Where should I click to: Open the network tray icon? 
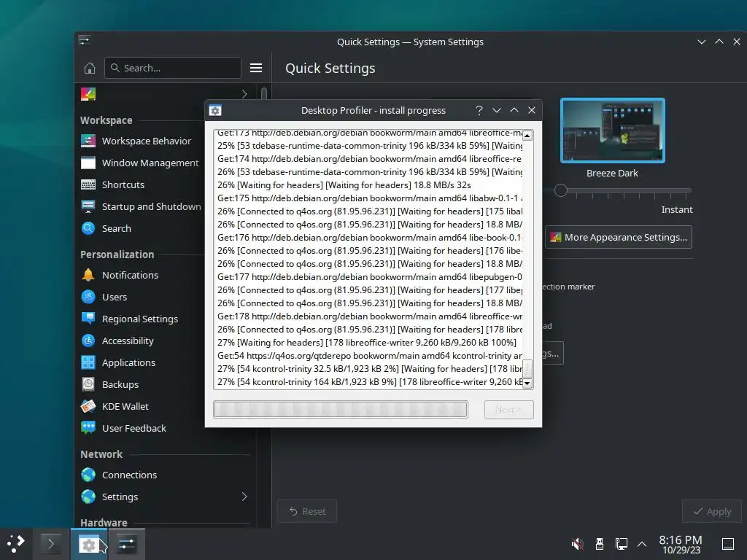click(622, 544)
